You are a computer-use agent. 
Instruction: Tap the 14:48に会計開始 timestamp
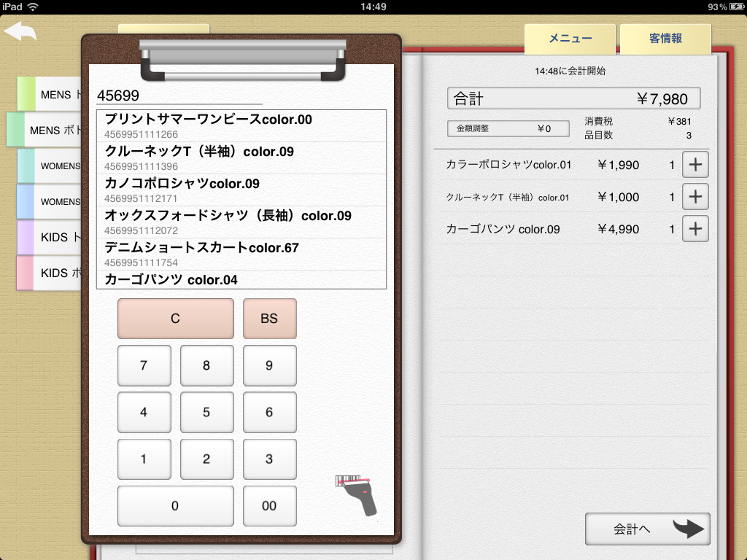click(x=570, y=71)
